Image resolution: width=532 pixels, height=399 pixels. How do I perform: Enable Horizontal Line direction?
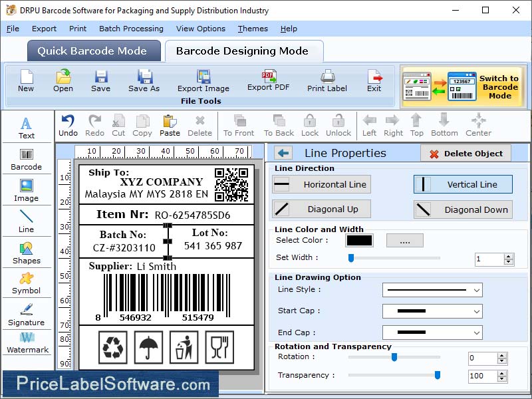click(x=321, y=184)
